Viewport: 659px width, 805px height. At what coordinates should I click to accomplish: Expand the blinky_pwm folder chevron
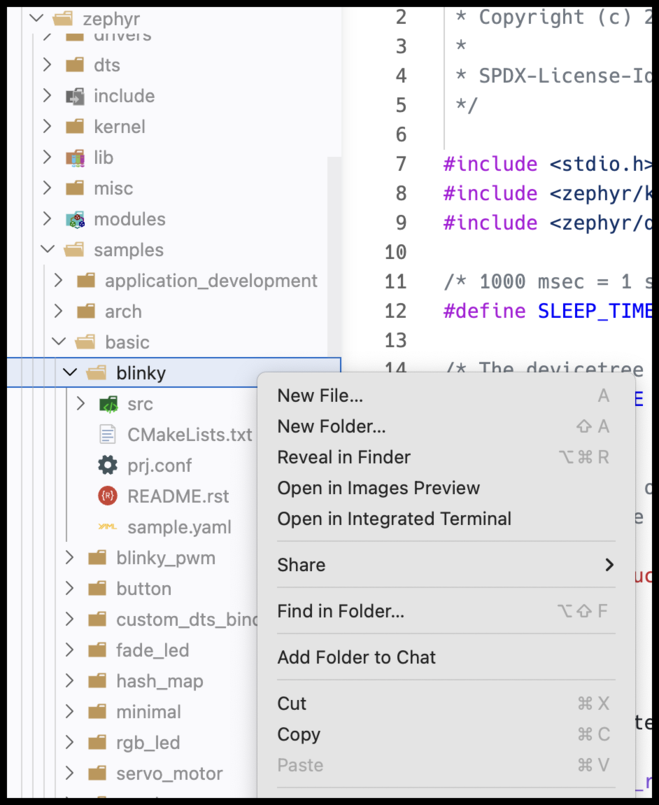[x=70, y=558]
